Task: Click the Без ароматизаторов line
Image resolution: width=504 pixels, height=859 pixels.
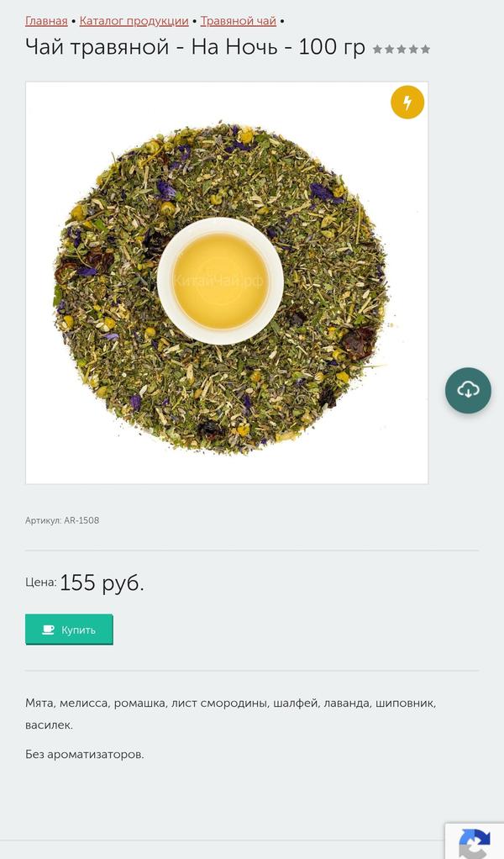Action: tap(85, 755)
